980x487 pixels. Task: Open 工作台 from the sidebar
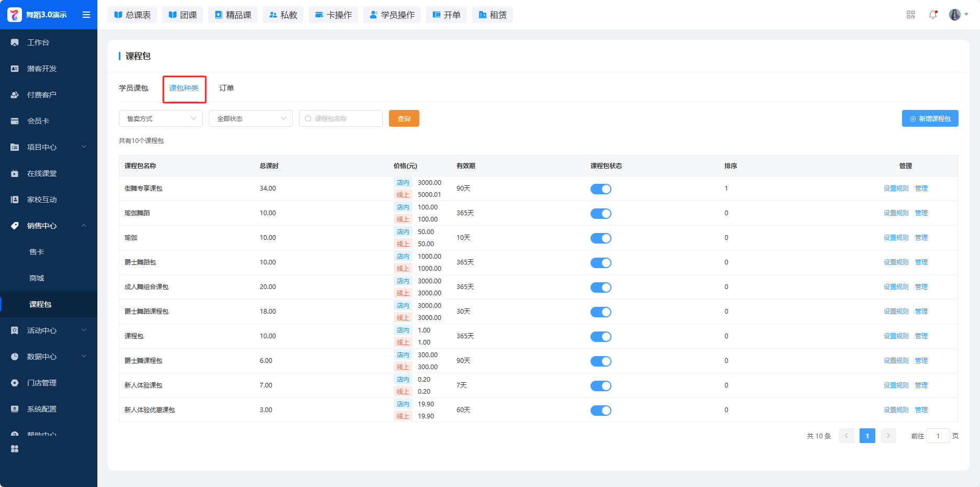38,42
